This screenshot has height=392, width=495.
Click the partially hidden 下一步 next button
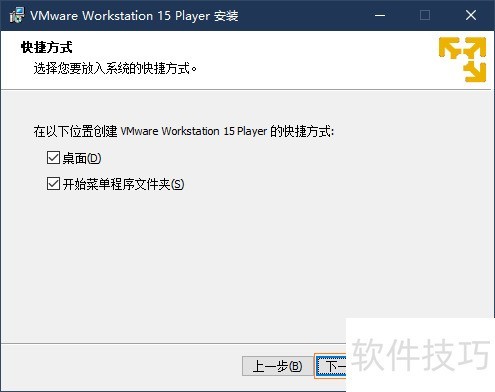(331, 366)
